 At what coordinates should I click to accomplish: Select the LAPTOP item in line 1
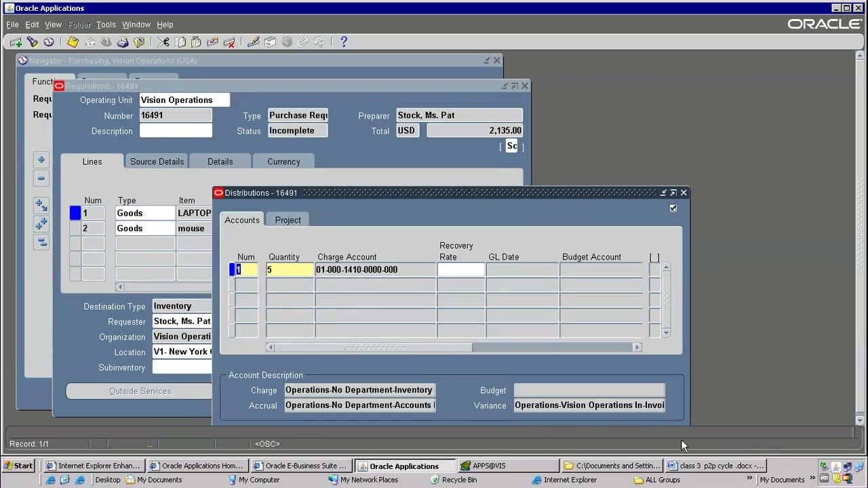(x=194, y=213)
